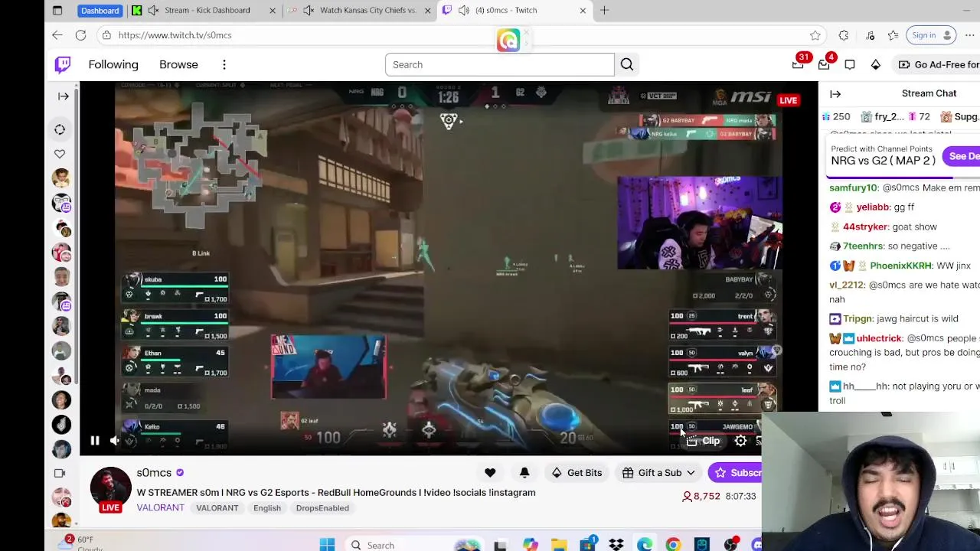980x551 pixels.
Task: Go to the Following tab
Action: click(x=113, y=65)
